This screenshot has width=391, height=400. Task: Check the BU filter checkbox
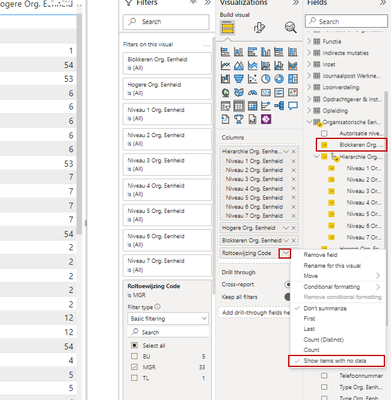(x=134, y=356)
